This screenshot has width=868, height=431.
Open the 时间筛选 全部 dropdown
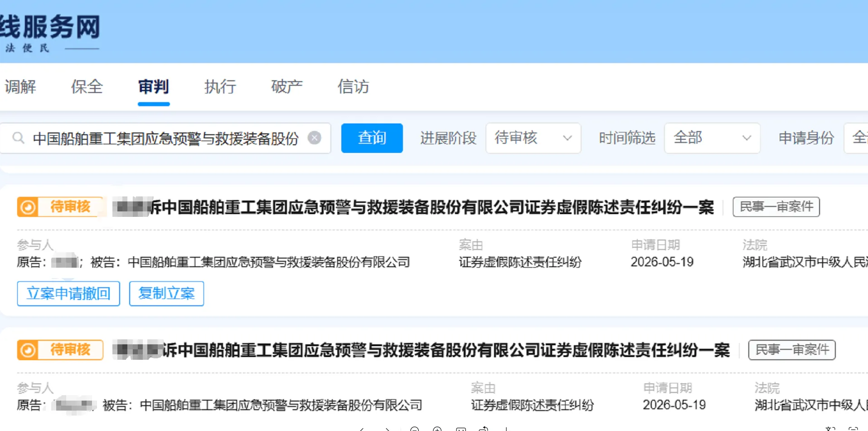click(712, 138)
